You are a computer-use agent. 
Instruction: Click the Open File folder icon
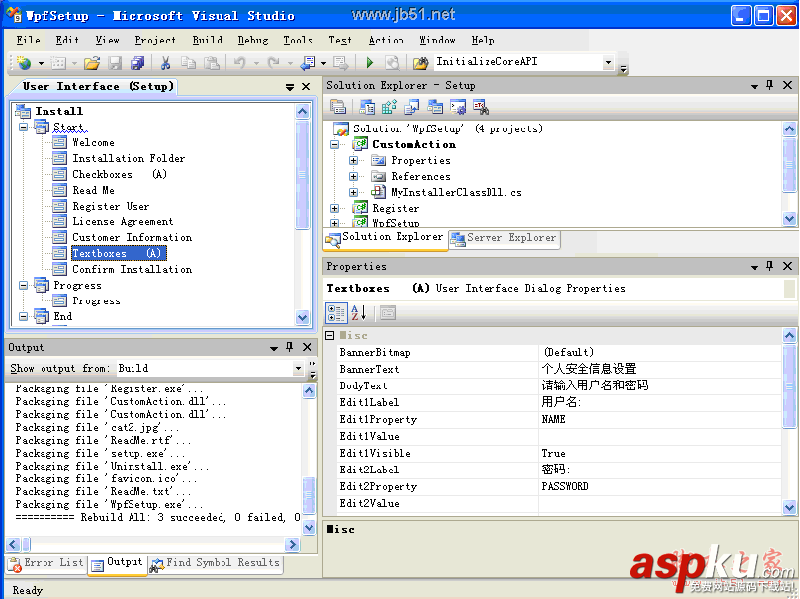(92, 63)
